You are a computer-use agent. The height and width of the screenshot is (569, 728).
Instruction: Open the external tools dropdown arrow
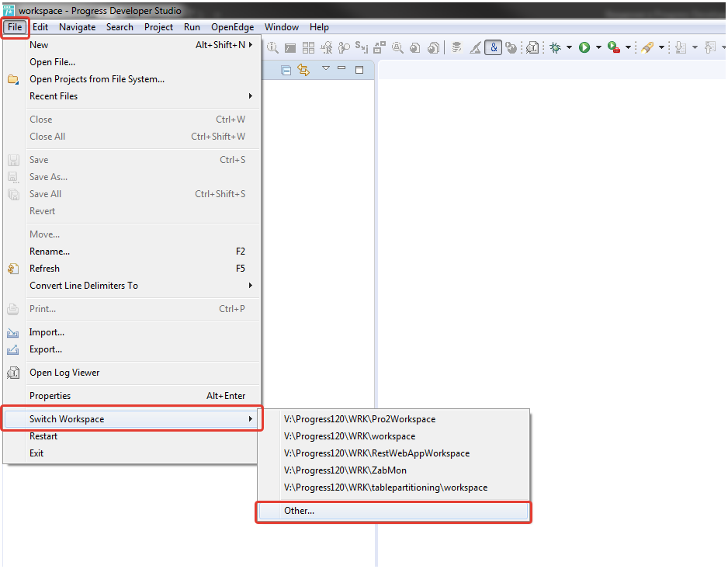[628, 47]
